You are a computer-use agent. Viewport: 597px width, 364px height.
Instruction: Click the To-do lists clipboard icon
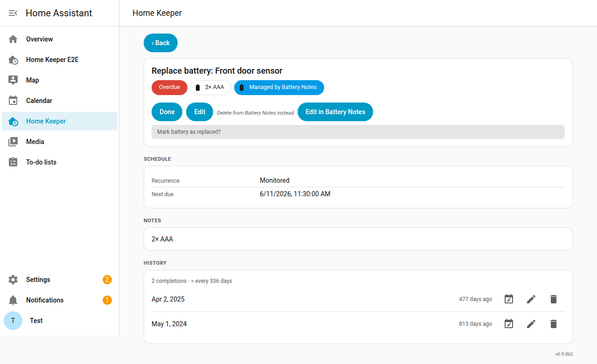[x=13, y=162]
